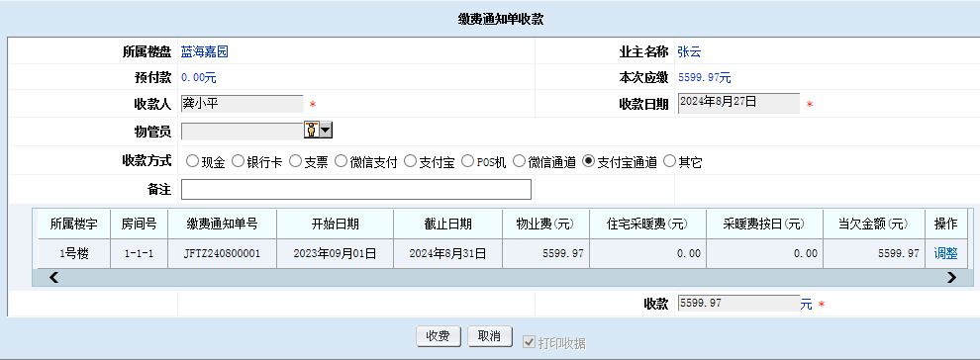Choose 支票 as payment method
Image resolution: width=980 pixels, height=360 pixels.
point(295,161)
